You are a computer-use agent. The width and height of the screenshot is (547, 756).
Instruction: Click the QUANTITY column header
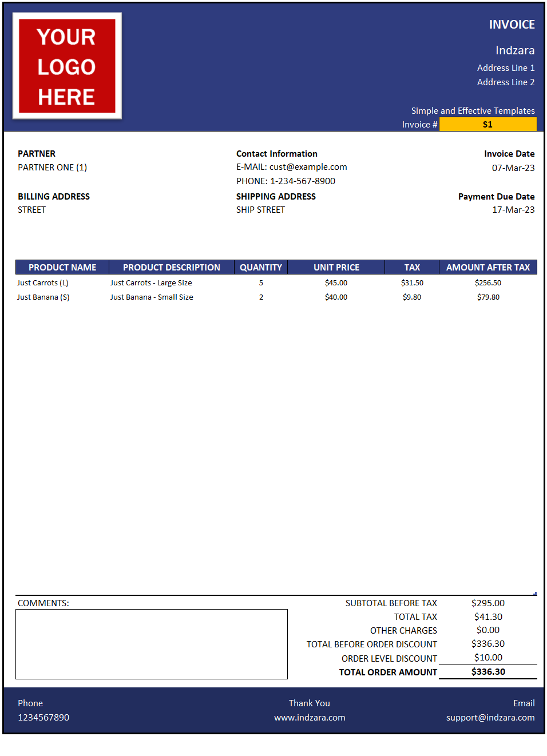pos(261,267)
